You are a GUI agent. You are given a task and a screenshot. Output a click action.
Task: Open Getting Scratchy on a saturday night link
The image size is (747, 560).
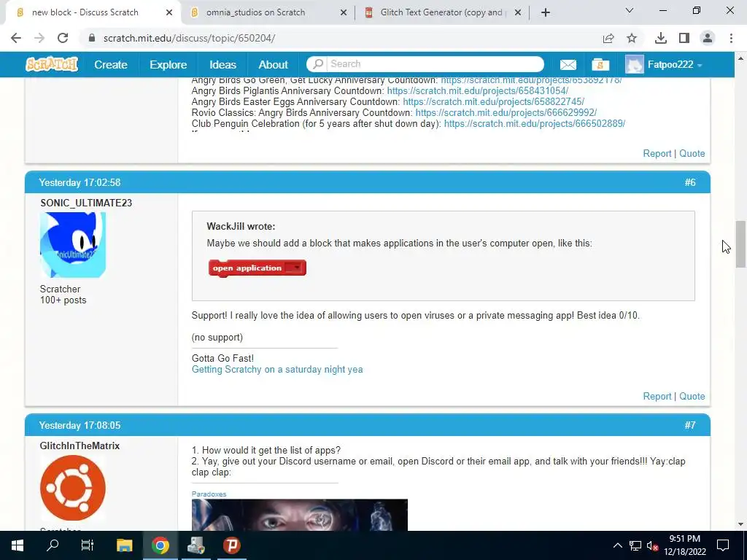click(277, 369)
